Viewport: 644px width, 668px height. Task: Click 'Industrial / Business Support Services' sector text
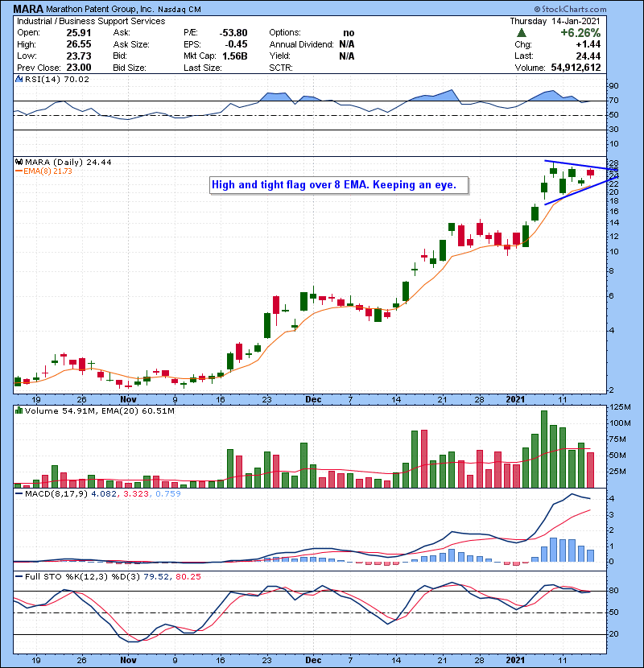(91, 21)
